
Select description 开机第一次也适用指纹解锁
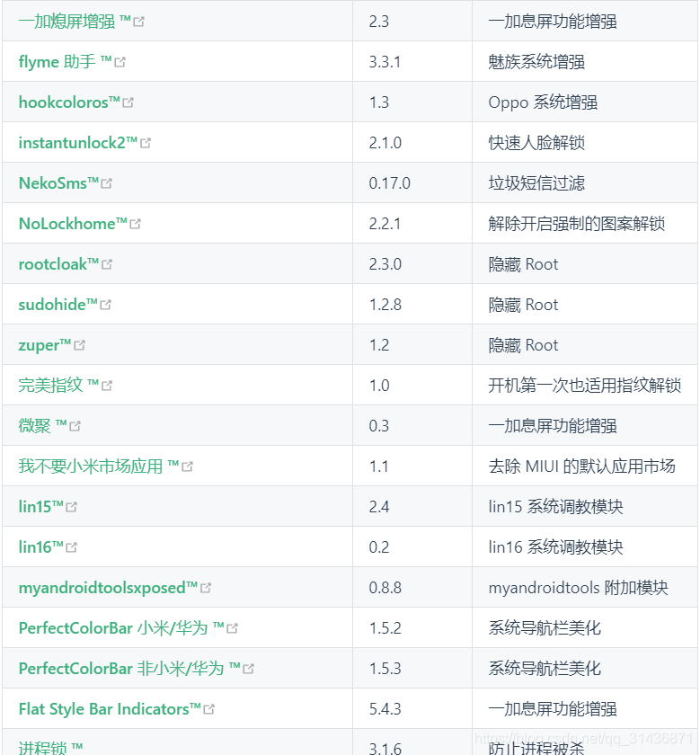tap(584, 386)
